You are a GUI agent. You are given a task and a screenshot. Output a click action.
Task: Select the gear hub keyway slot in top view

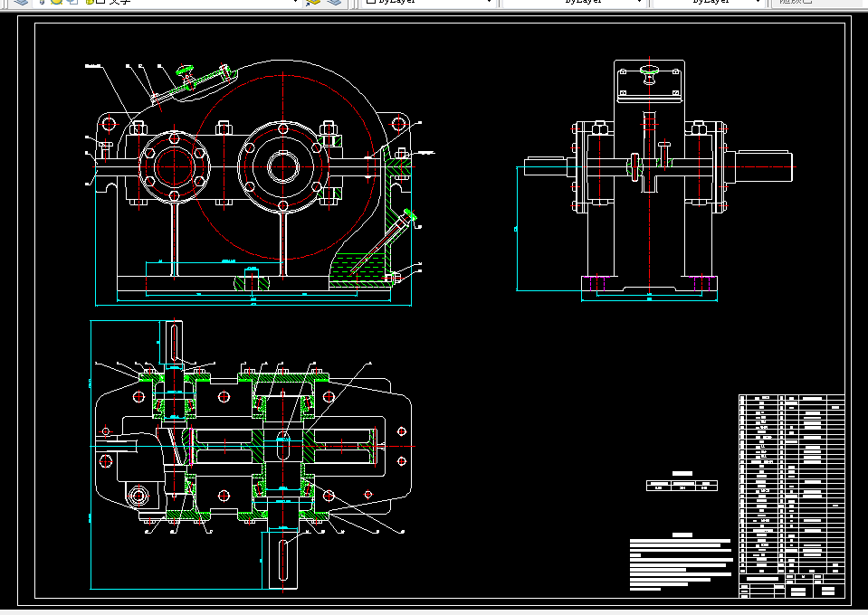(x=283, y=445)
